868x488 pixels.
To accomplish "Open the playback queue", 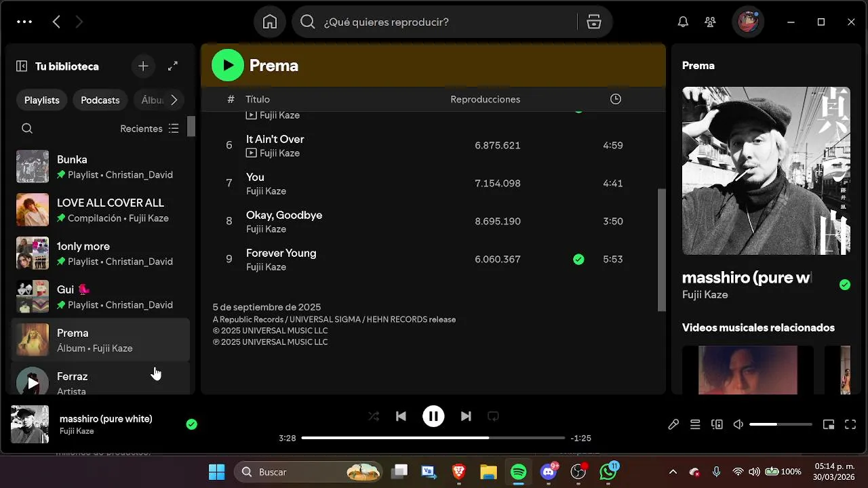I will 695,424.
